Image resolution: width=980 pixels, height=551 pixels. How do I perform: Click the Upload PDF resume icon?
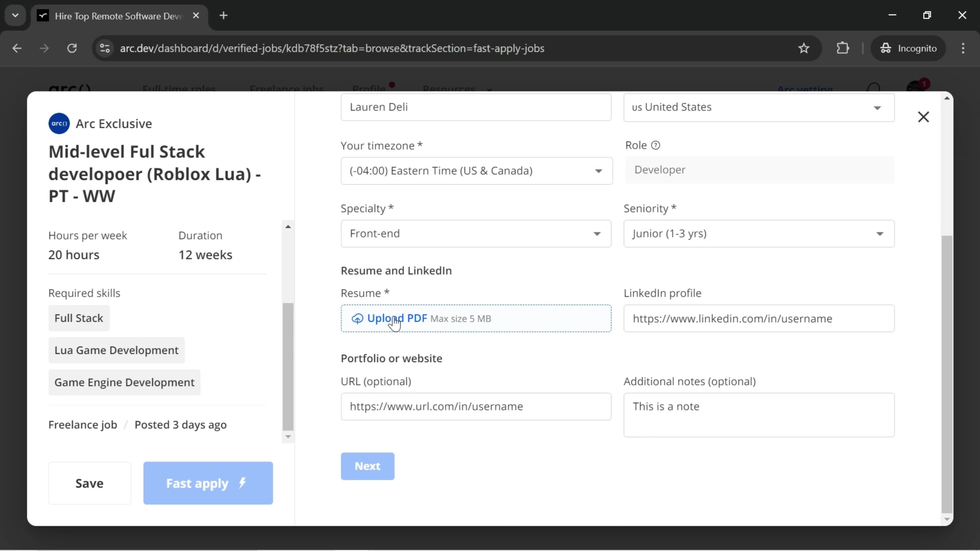(357, 318)
